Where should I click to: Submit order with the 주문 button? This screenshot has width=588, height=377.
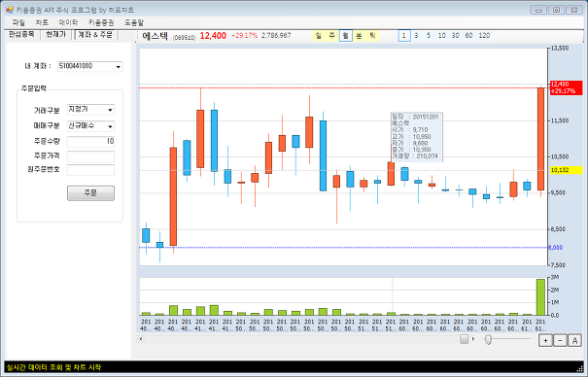90,193
